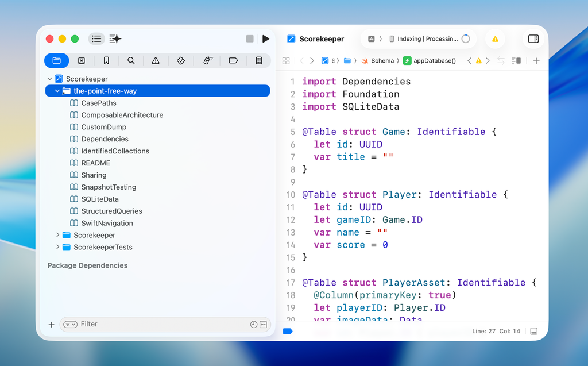Open the Test navigator checkmark diamond
588x366 pixels.
(x=181, y=60)
